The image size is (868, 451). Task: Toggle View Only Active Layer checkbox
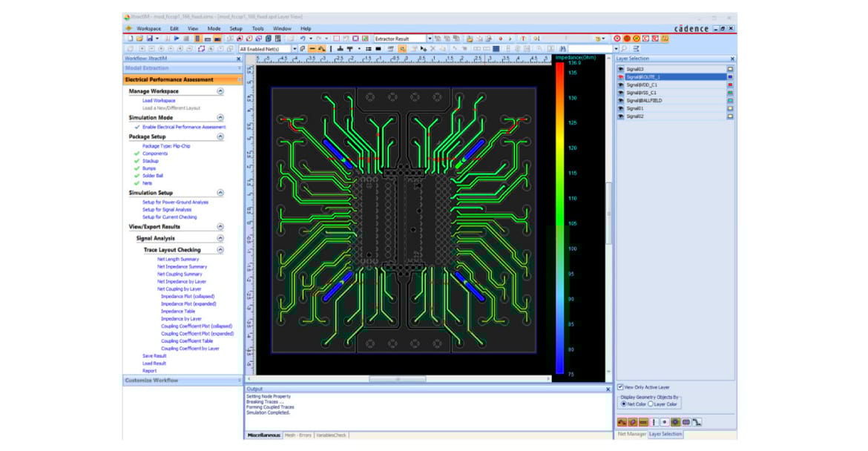tap(620, 386)
